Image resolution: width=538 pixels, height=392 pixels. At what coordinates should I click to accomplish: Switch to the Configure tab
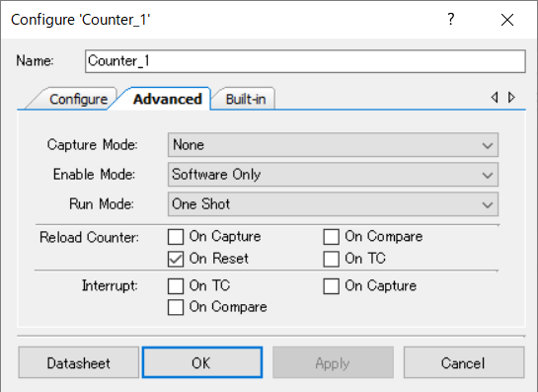[x=78, y=99]
